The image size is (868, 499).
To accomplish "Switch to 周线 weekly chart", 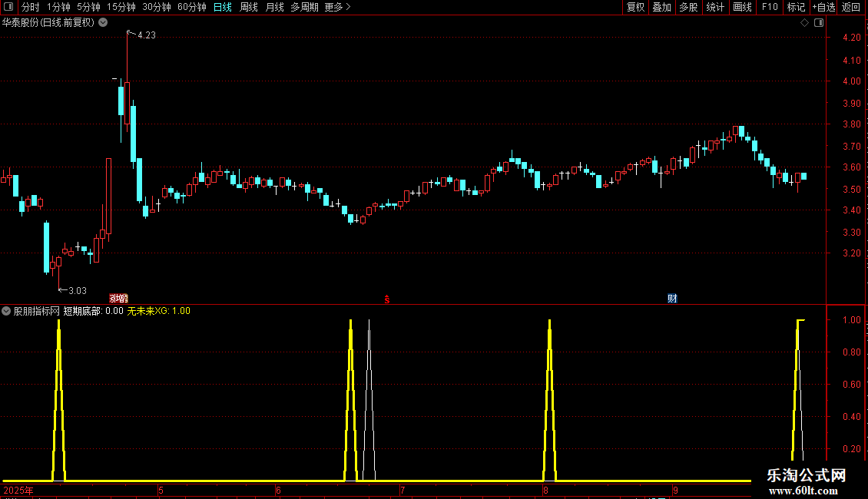I will click(249, 7).
